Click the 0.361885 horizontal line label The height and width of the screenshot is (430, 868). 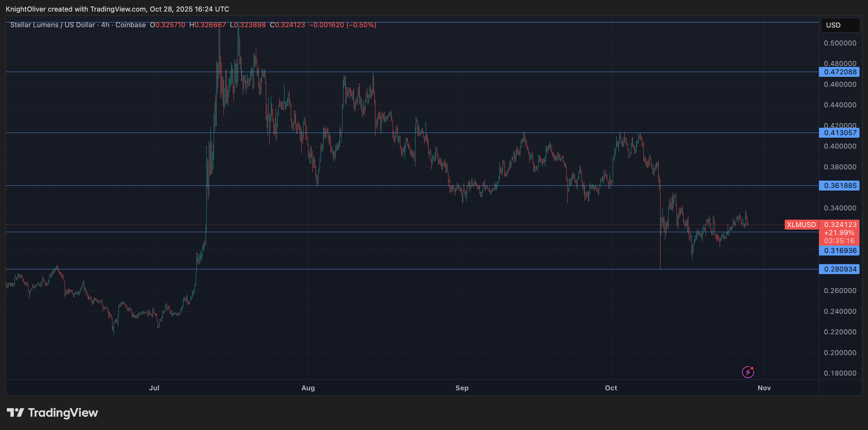pyautogui.click(x=839, y=185)
